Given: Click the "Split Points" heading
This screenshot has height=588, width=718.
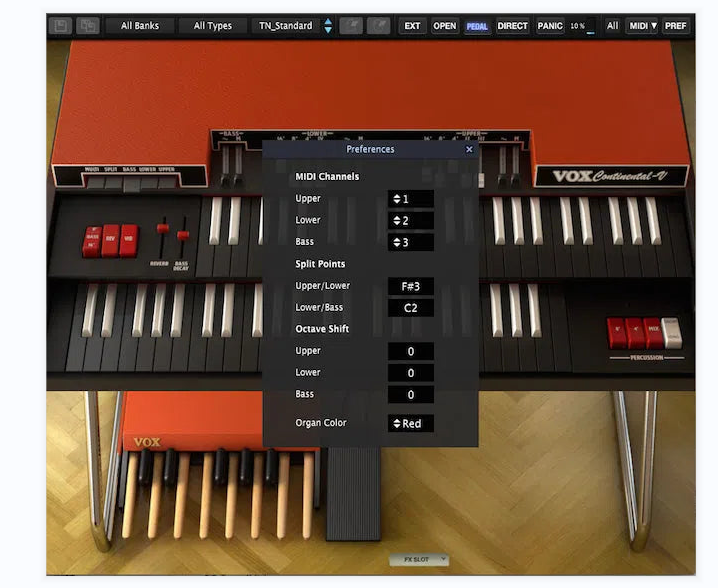Looking at the screenshot, I should 320,264.
